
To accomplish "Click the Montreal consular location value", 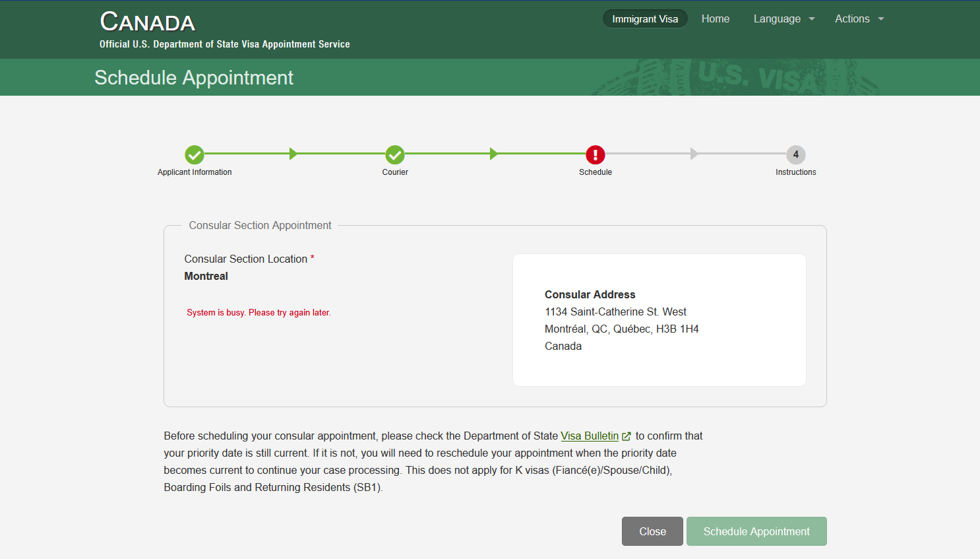I will point(206,277).
